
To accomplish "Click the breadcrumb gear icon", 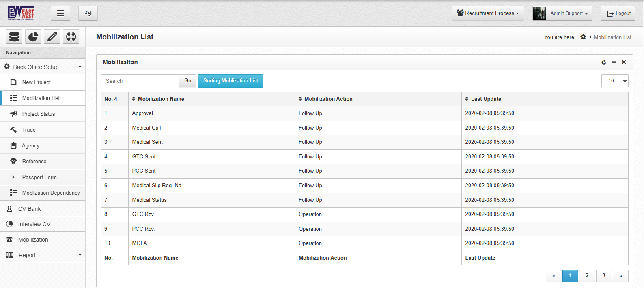I will click(x=583, y=37).
